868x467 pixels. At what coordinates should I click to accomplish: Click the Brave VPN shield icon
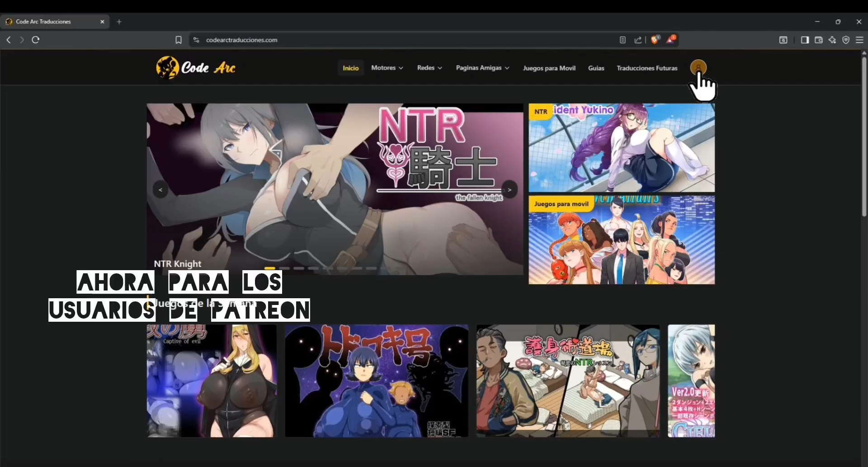pyautogui.click(x=846, y=40)
